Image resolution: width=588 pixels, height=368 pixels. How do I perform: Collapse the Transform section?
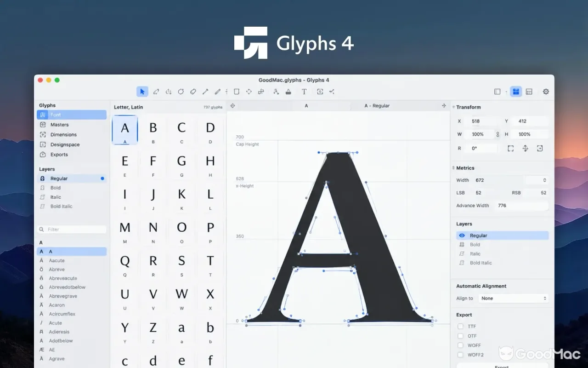tap(453, 107)
